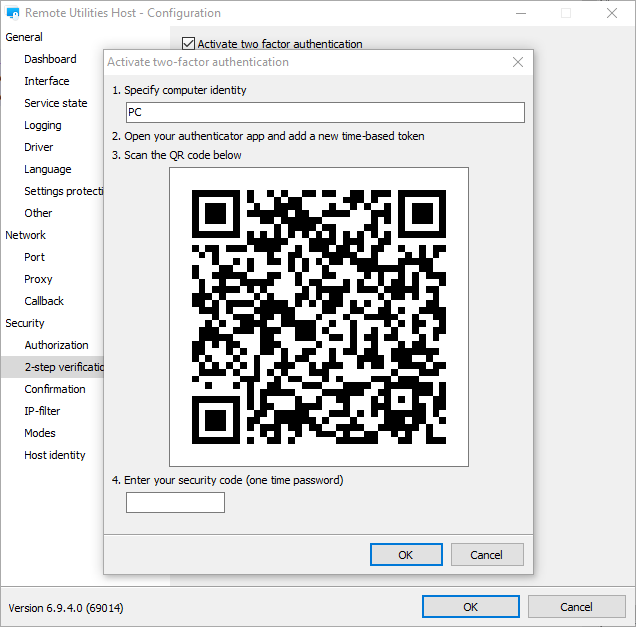636x627 pixels.
Task: Go to Callback settings
Action: point(44,301)
